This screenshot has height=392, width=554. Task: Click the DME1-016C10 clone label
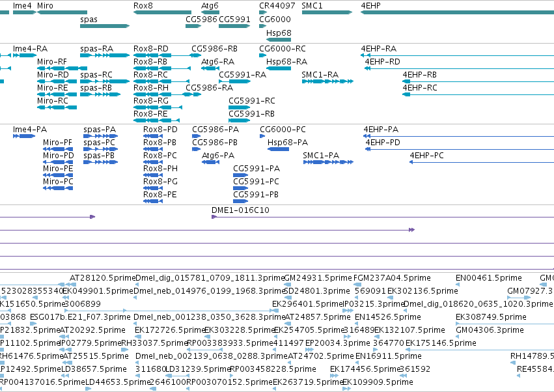[240, 210]
